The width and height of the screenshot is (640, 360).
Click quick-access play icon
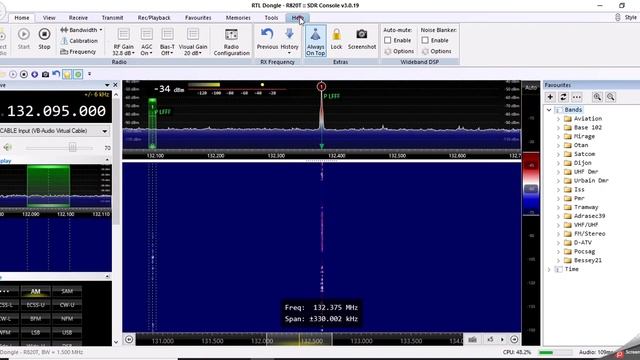13,74
